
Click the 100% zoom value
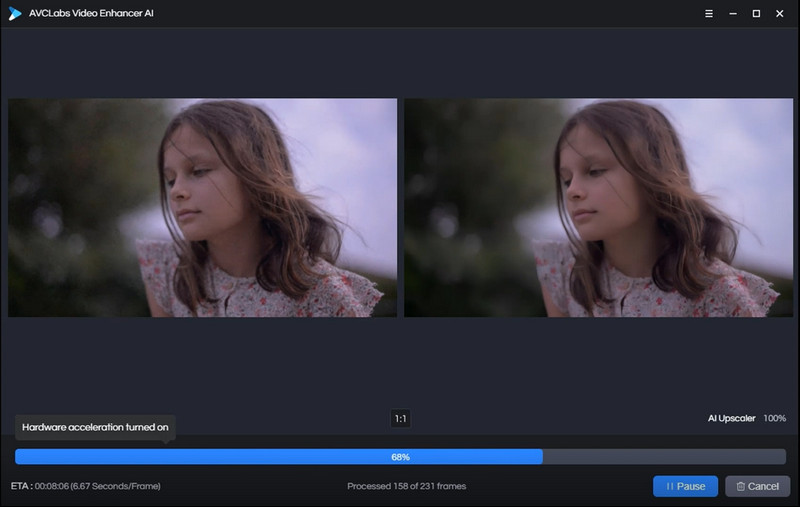(x=774, y=418)
